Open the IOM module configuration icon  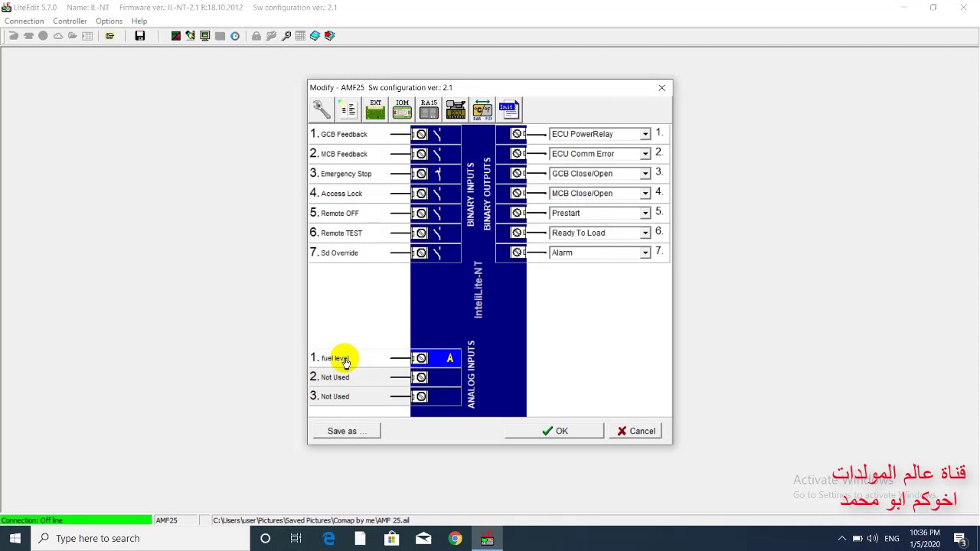[x=402, y=110]
